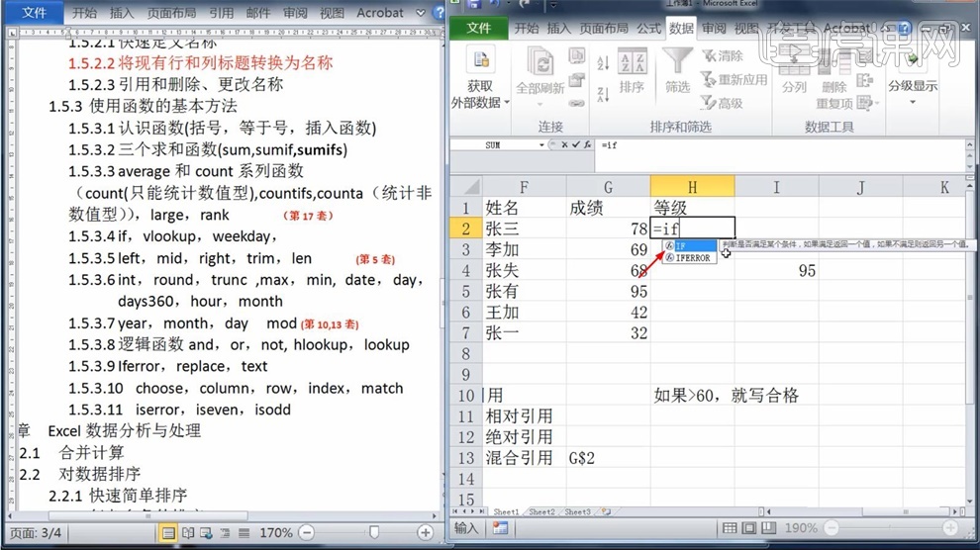
Task: Click Word help question mark icon
Action: [440, 13]
